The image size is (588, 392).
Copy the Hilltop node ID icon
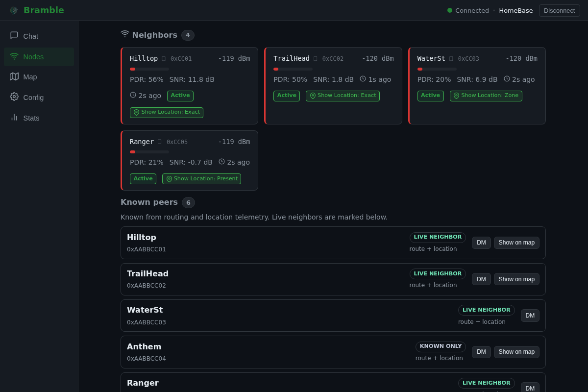[x=164, y=59]
